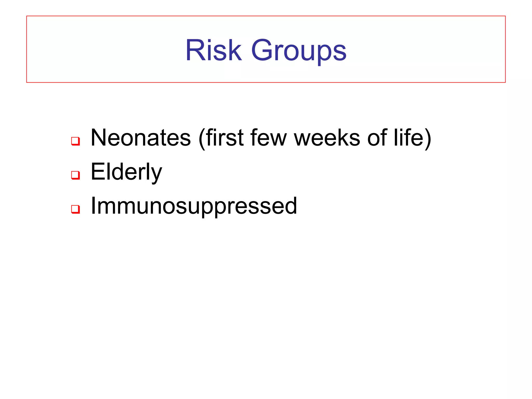The image size is (532, 399).
Task: Select the word "Neonates" in the first bullet
Action: coord(141,138)
